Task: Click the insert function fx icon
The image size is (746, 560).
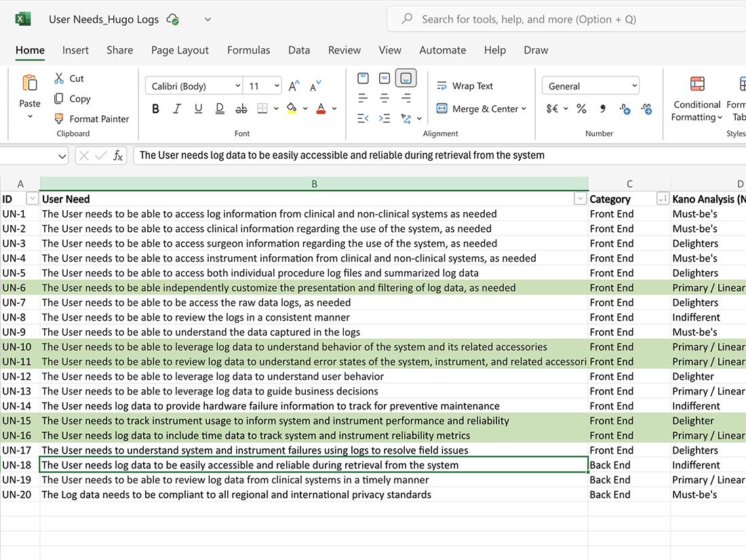Action: tap(117, 155)
